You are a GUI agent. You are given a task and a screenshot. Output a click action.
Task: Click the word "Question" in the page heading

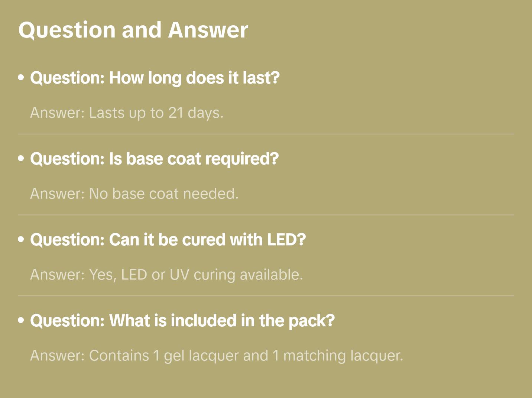(x=67, y=30)
